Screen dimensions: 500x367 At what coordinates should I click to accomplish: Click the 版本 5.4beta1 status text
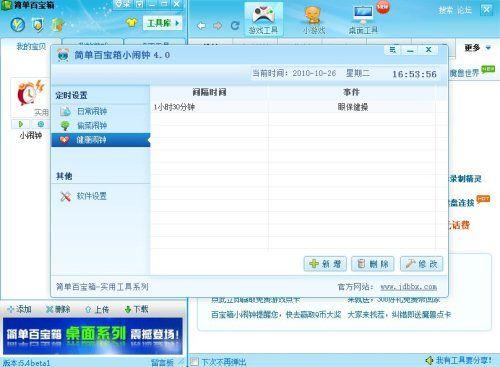click(26, 363)
